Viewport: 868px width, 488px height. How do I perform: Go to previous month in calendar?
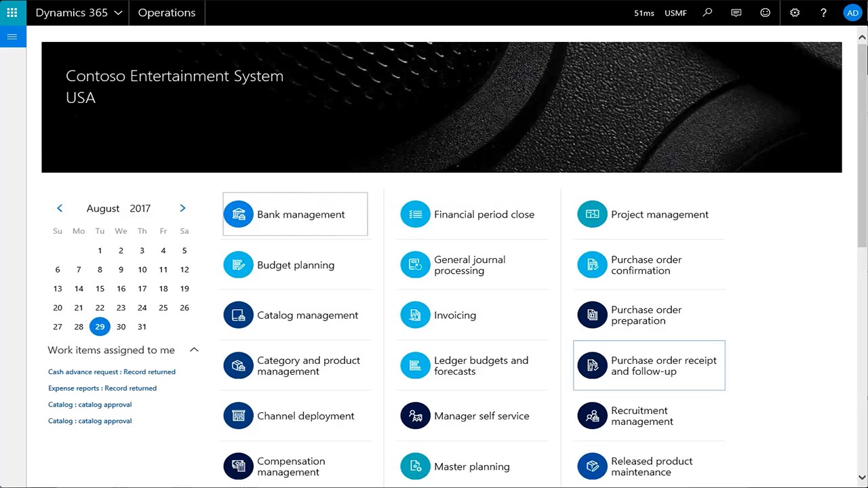[60, 208]
